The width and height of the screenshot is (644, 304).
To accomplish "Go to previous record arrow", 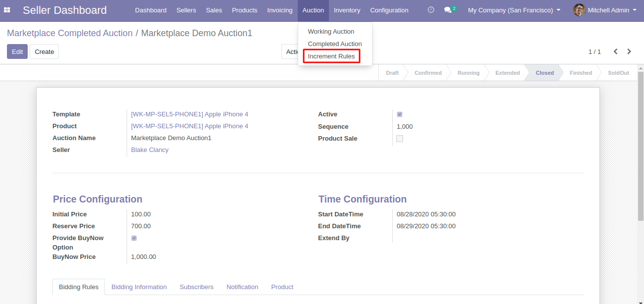I will 616,51.
